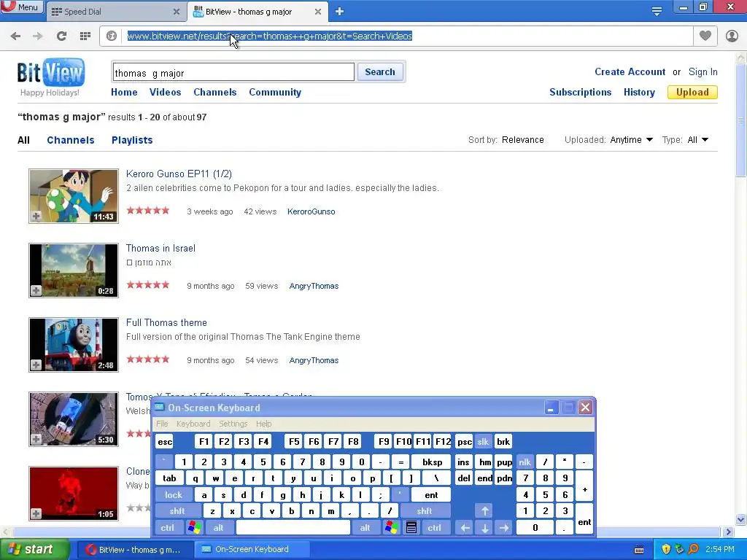Viewport: 747px width, 560px height.
Task: Toggle the nlk key on On-Screen Keyboard
Action: (525, 462)
